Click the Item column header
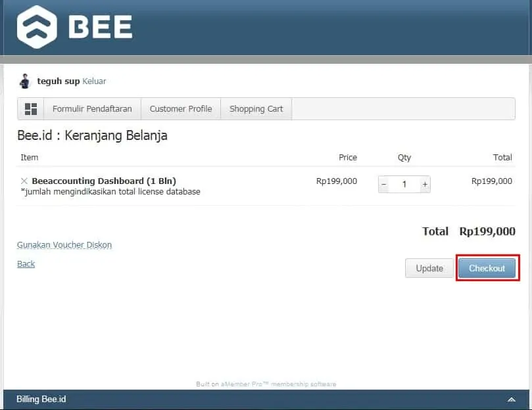 pyautogui.click(x=29, y=157)
